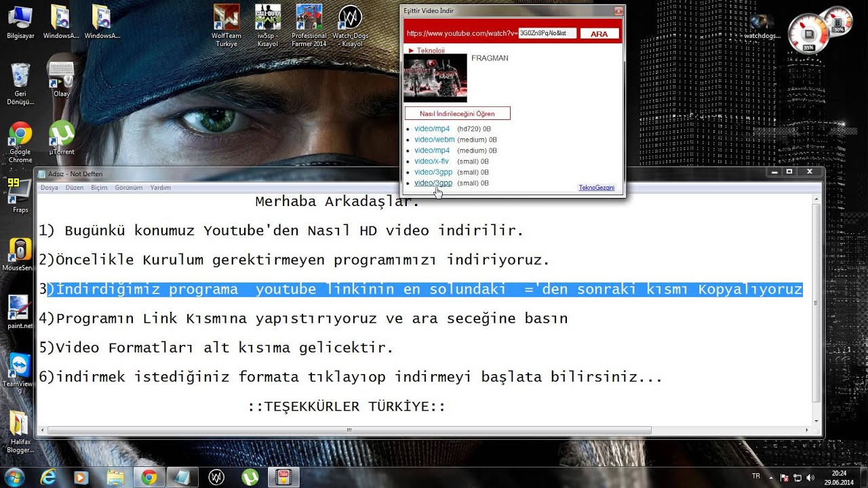Viewport: 868px width, 488px height.
Task: Click the small memory gauge showing 30%
Action: [838, 21]
